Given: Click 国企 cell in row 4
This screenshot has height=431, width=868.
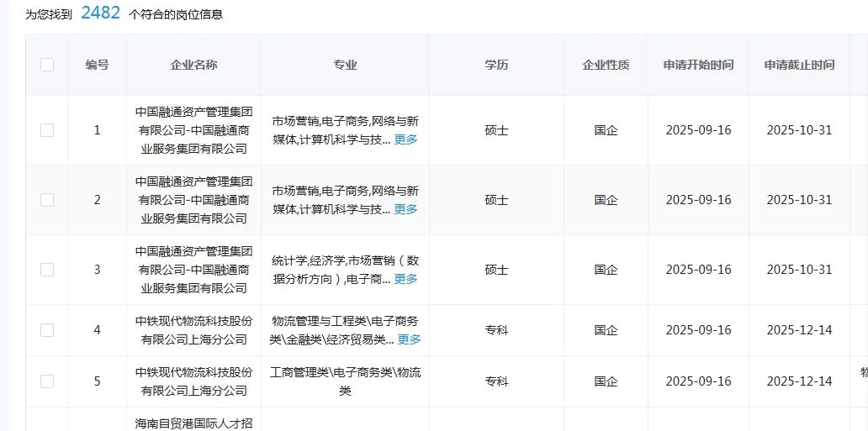Looking at the screenshot, I should coord(606,330).
